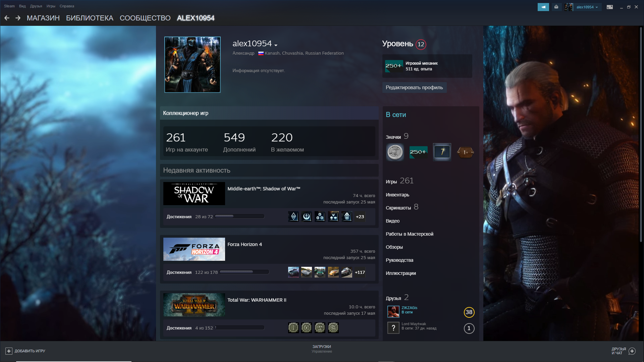The image size is (644, 362).
Task: Open the Игры 261 link
Action: 399,181
